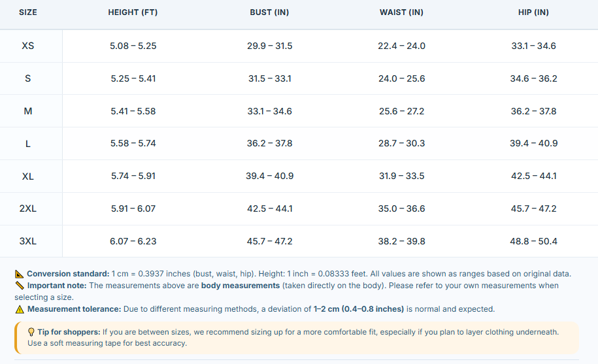Screen dimensions: 598x364
Task: Choose the 2XL size row label
Action: (x=28, y=209)
